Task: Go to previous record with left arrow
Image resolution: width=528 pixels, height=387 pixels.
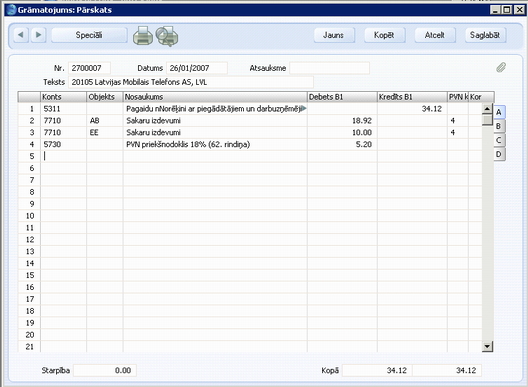Action: [21, 35]
